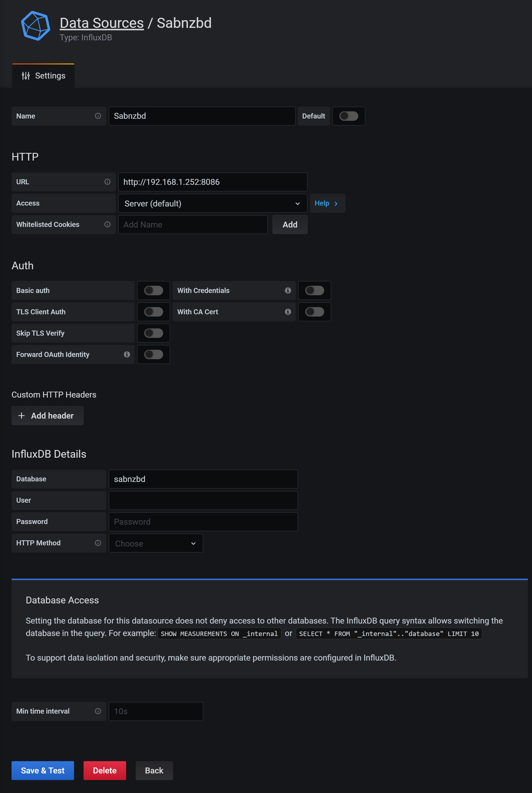
Task: Click the Settings tab sliders icon
Action: [x=26, y=76]
